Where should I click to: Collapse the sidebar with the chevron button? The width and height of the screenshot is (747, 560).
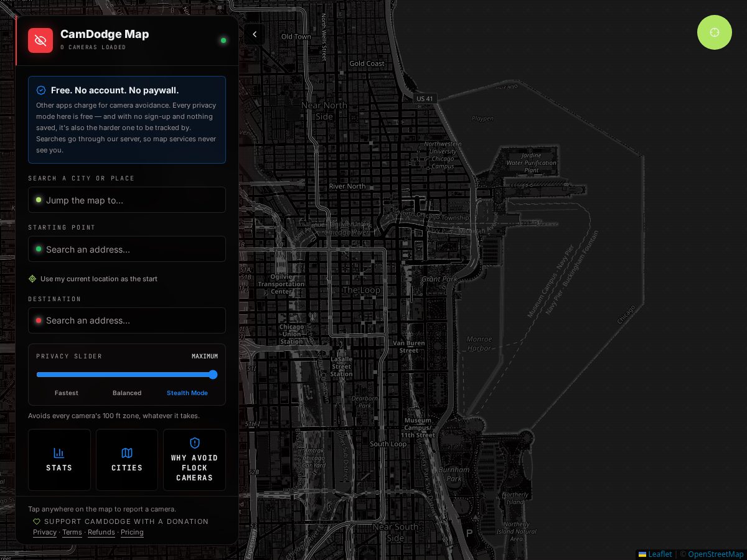point(255,35)
